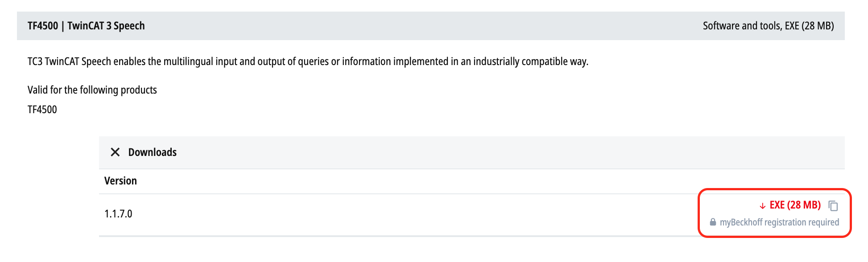868x262 pixels.
Task: Open myBeckhoff registration required notice
Action: [779, 222]
